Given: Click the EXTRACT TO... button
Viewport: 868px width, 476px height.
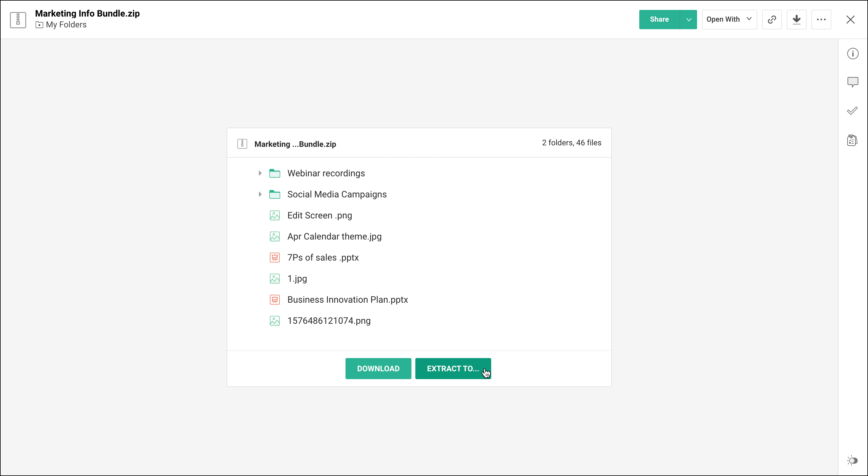Looking at the screenshot, I should coord(453,369).
